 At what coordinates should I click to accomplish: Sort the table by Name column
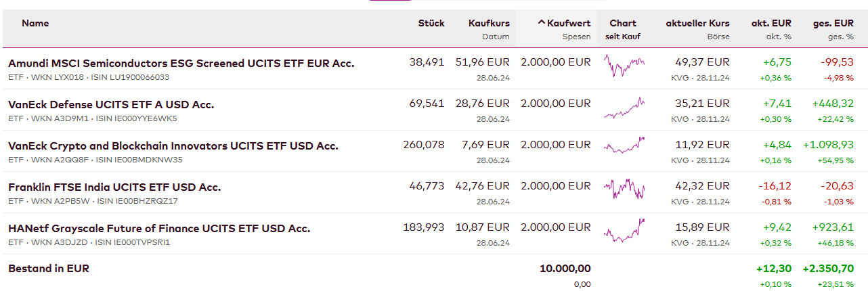(35, 23)
